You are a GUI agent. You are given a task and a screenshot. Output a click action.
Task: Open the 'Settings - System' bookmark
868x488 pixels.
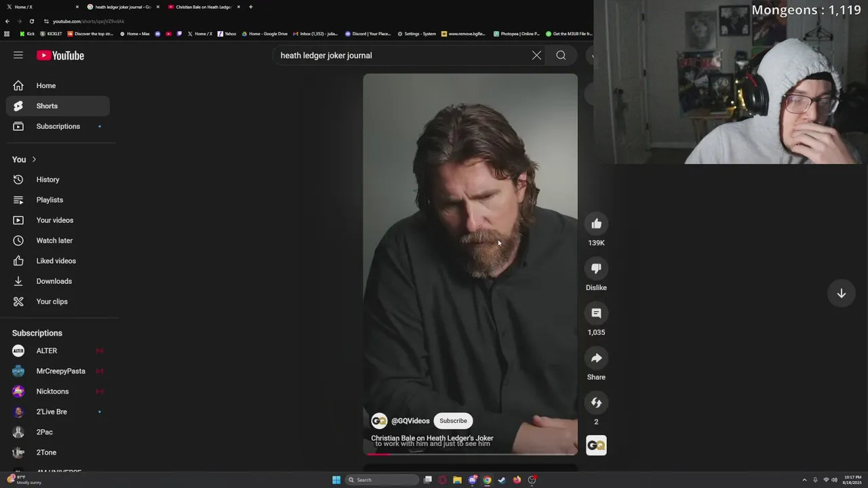pos(416,34)
